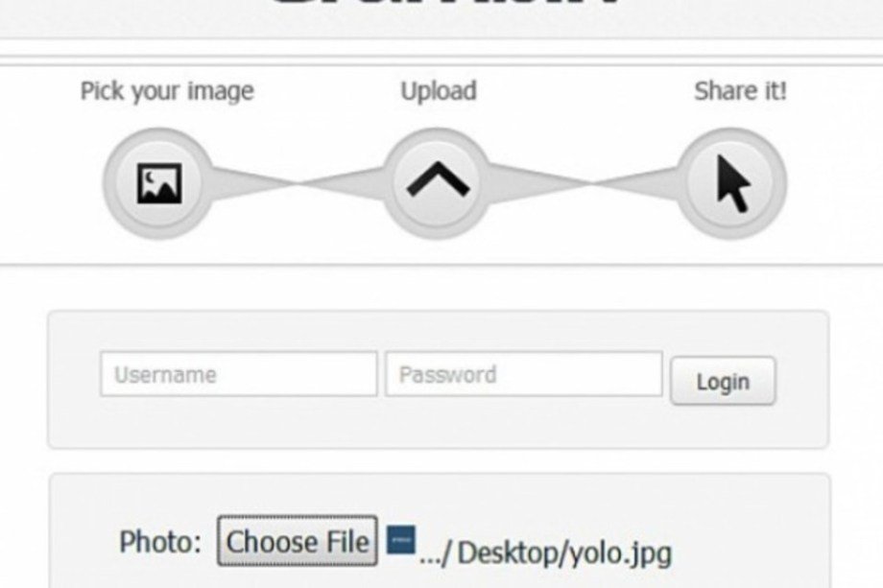Click the picture icon under Pick your image
Viewport: 883px width, 588px height.
point(159,183)
